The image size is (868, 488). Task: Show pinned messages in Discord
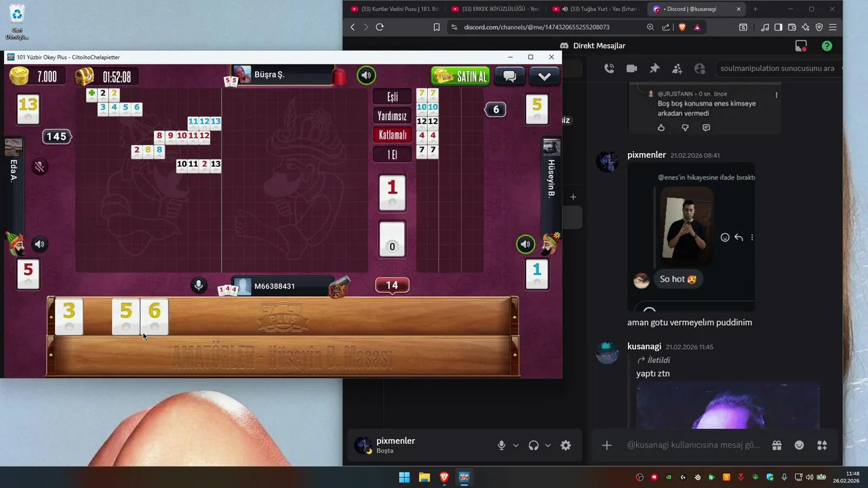654,68
